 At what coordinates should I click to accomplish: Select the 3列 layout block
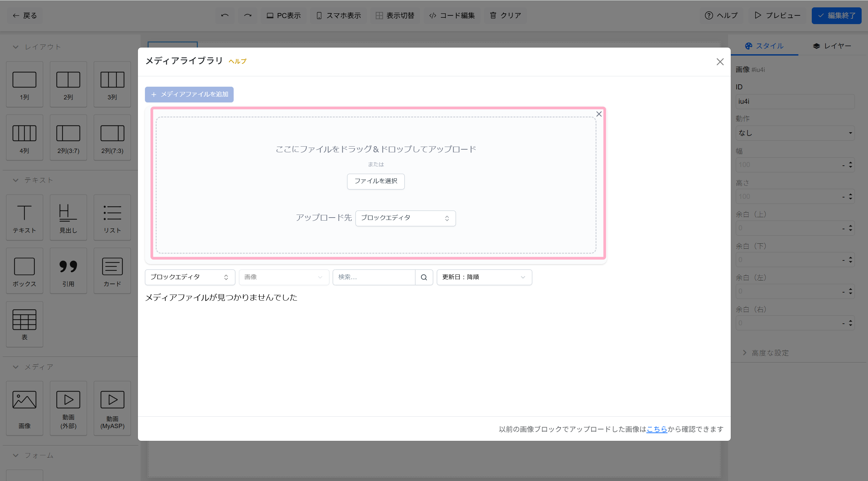(x=112, y=84)
